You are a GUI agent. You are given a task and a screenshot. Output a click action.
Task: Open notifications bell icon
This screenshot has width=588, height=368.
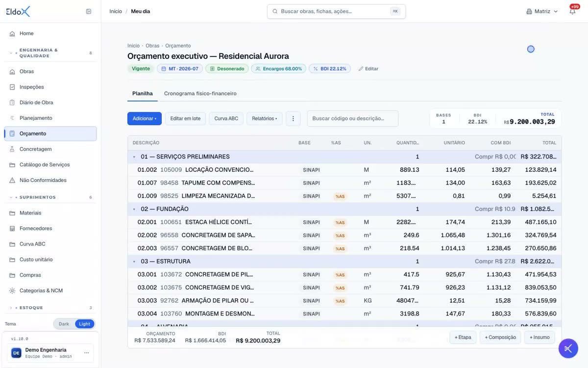[572, 11]
